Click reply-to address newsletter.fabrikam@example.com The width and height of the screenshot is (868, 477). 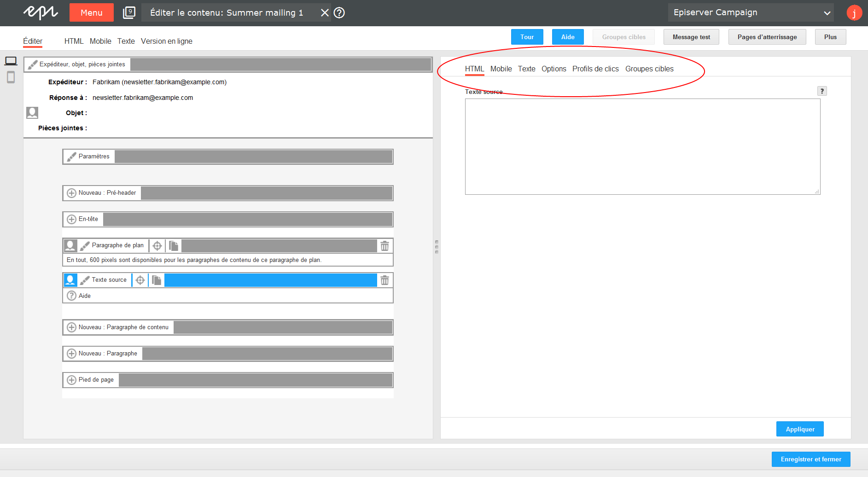(143, 98)
